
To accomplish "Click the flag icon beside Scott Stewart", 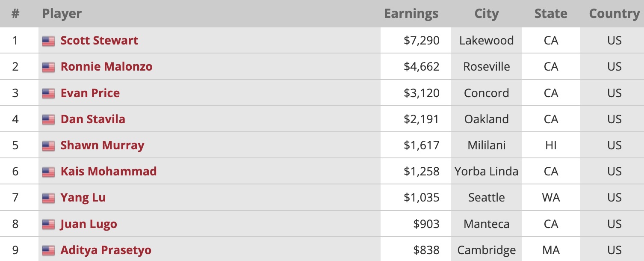I will (48, 41).
